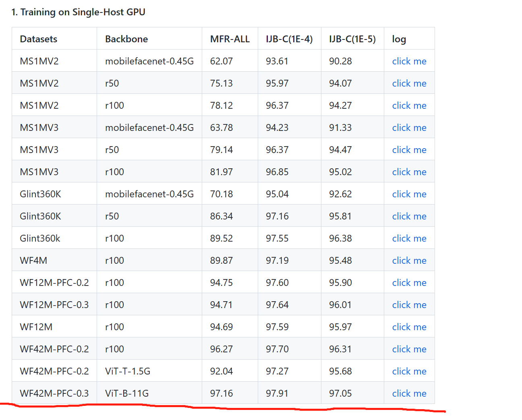The image size is (522, 420).
Task: Click the IJB-C(1E-5) column header
Action: coord(352,39)
